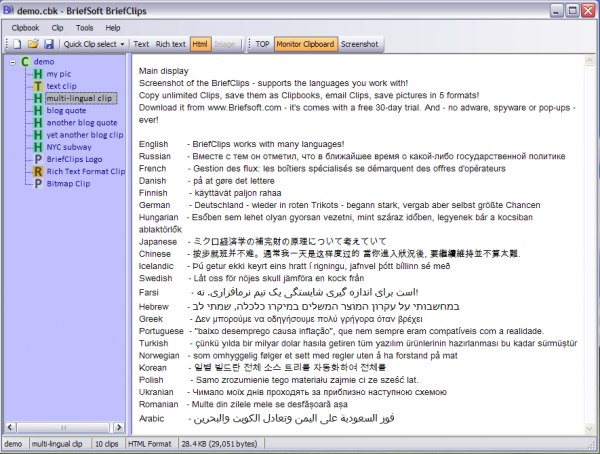Click the T icon beside text clip
This screenshot has width=600, height=454.
(x=38, y=86)
